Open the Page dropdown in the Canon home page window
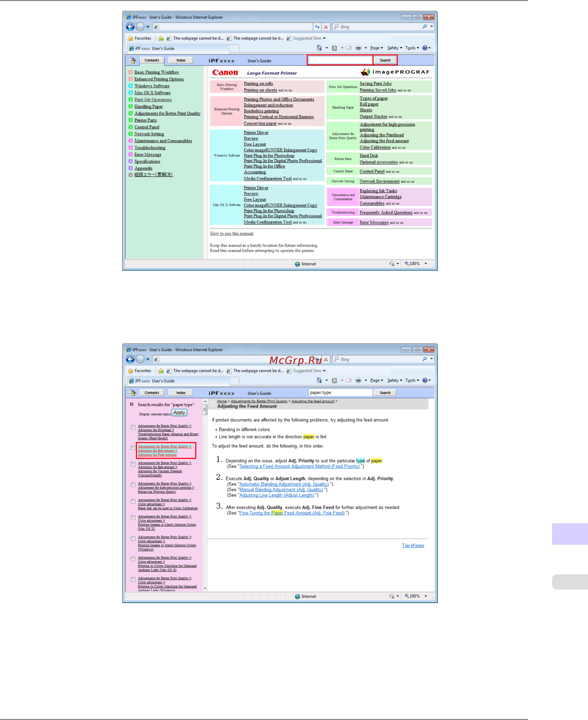Image resolution: width=588 pixels, height=720 pixels. (x=377, y=48)
